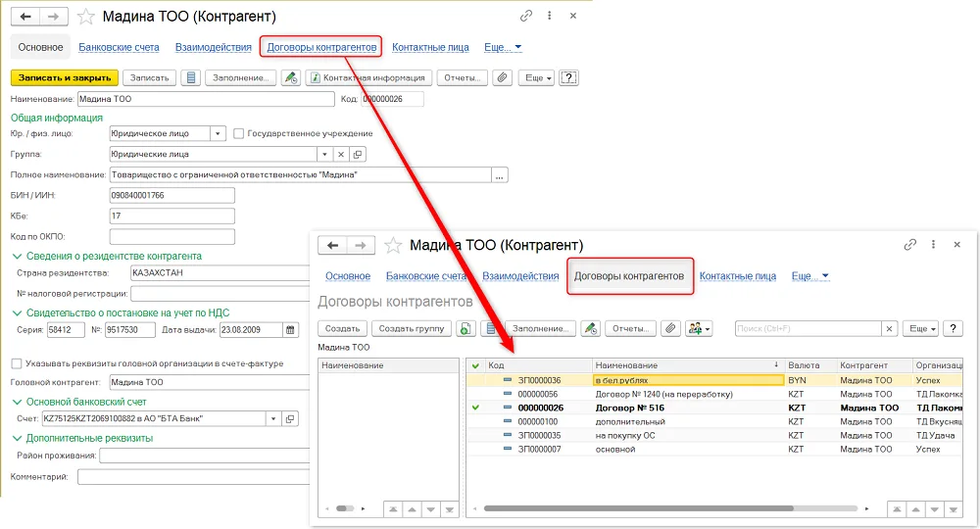Viewport: 980px width, 529px height.
Task: Click the back arrow in the Контрагент window header
Action: (25, 17)
